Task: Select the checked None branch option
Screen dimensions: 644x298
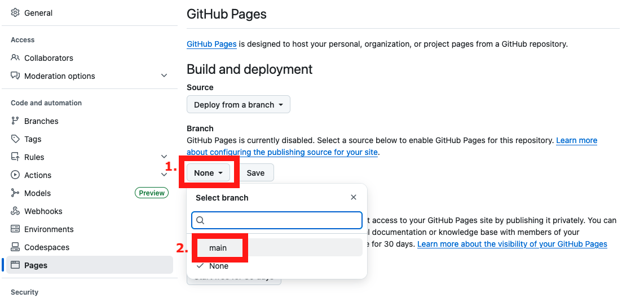Action: click(219, 266)
